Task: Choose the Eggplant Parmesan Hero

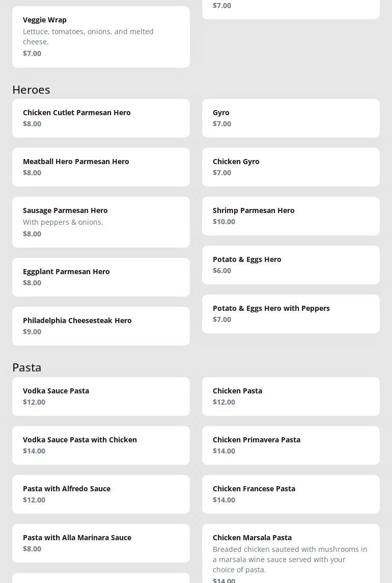Action: click(101, 277)
